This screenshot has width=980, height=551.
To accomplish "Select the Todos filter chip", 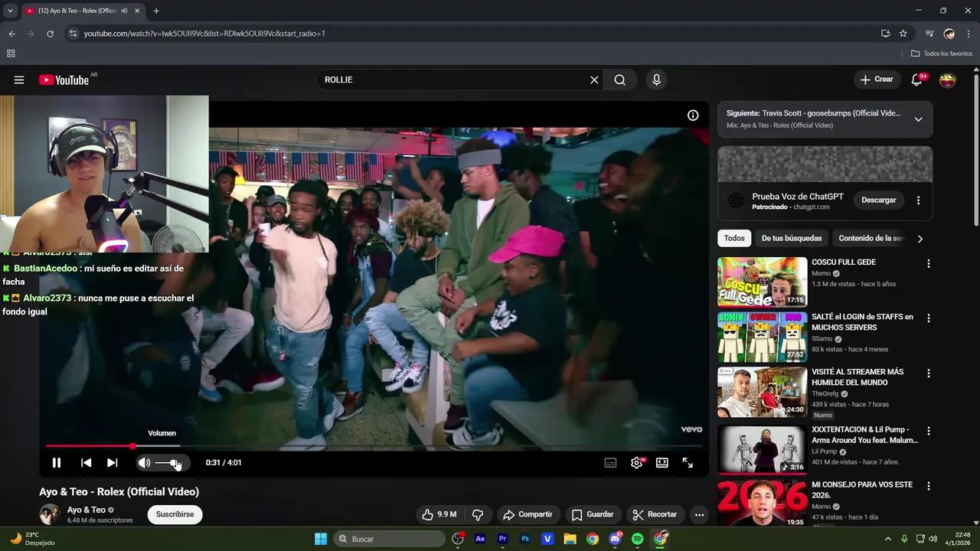I will (734, 238).
